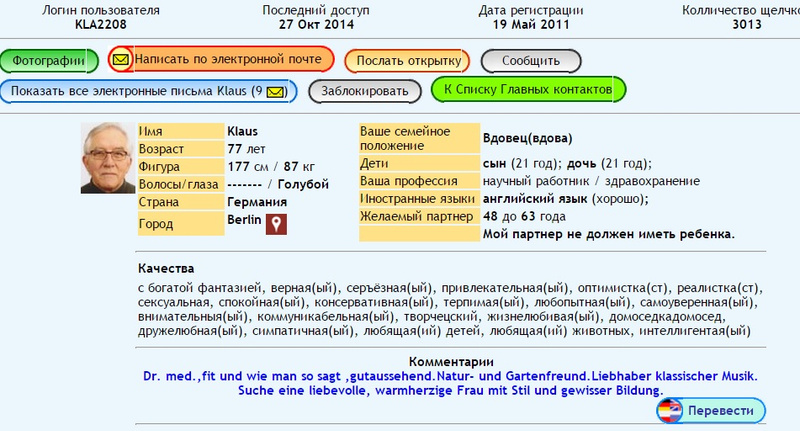Click the country value Германия
Screen dimensions: 800x431
(x=257, y=202)
